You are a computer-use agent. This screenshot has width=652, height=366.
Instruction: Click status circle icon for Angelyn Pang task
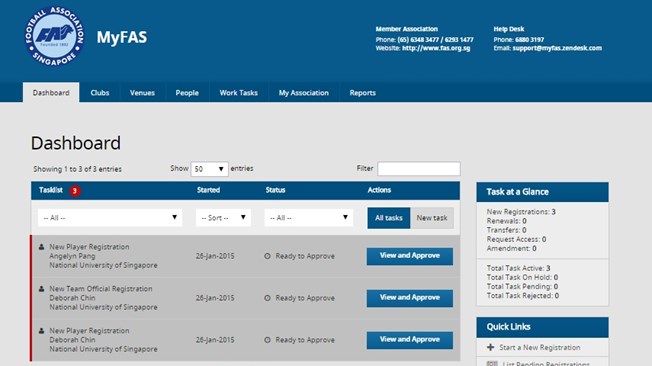coord(267,256)
